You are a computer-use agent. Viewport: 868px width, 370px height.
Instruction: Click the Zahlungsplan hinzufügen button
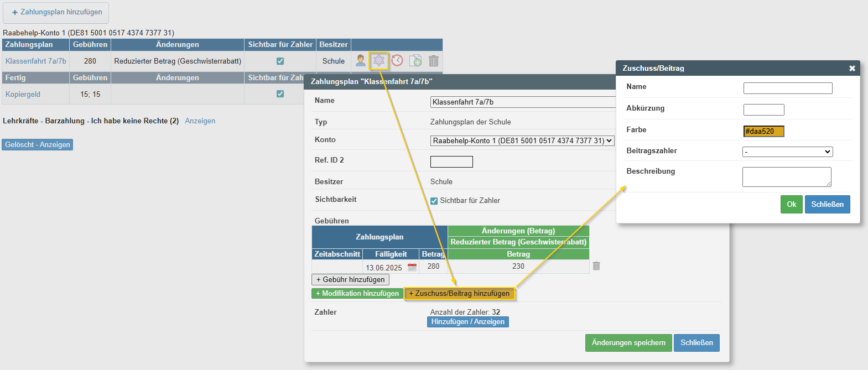pyautogui.click(x=56, y=12)
